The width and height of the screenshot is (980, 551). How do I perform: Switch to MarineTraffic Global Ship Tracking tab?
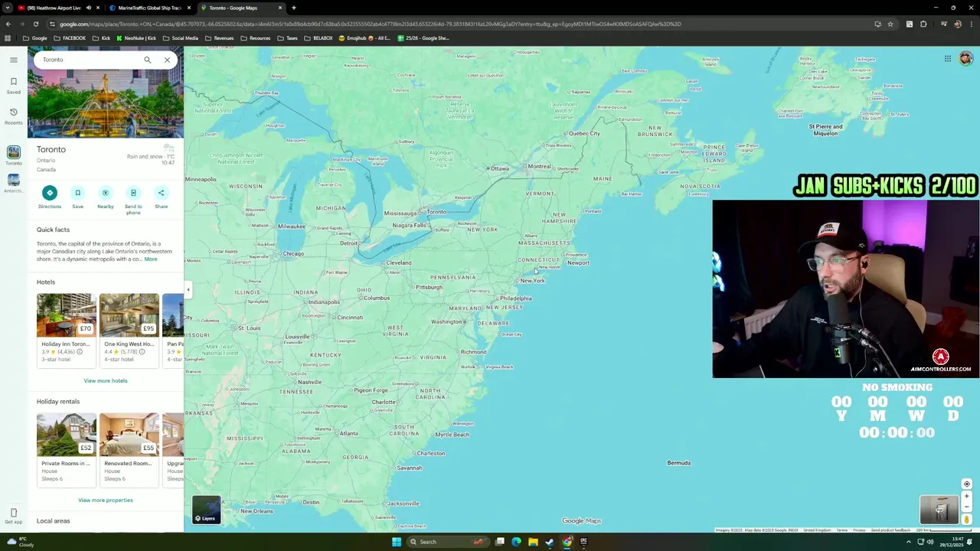point(149,8)
